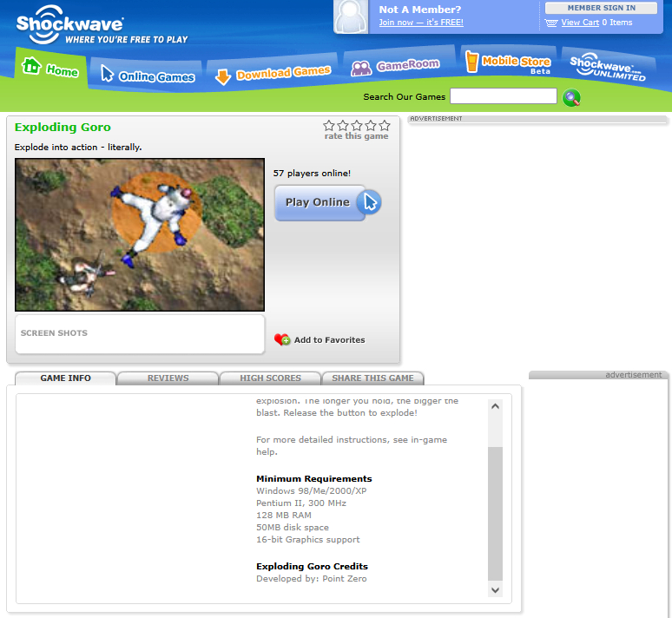Viewport: 672px width, 618px height.
Task: Click the Exploding Goro game screenshot
Action: [x=140, y=234]
